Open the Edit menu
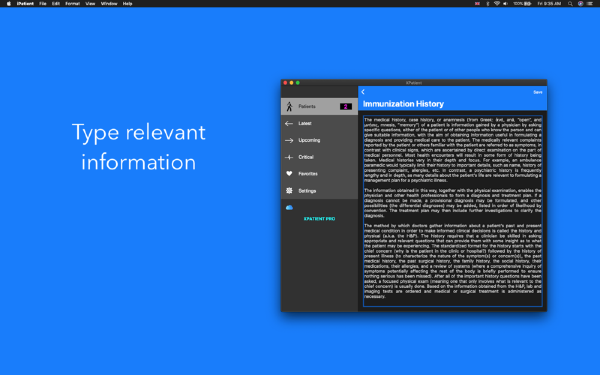 pos(56,3)
